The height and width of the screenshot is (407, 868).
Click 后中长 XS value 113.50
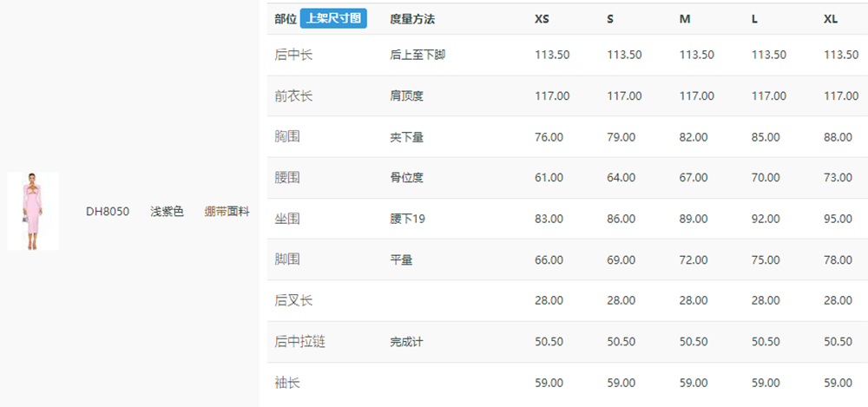point(552,55)
